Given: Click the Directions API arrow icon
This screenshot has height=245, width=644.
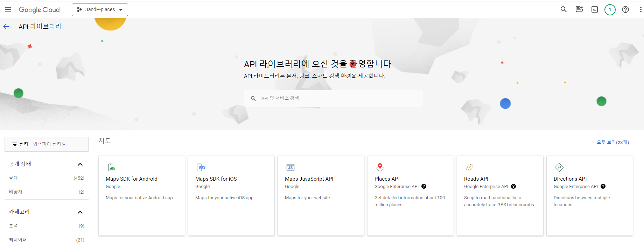Looking at the screenshot, I should coord(559,167).
